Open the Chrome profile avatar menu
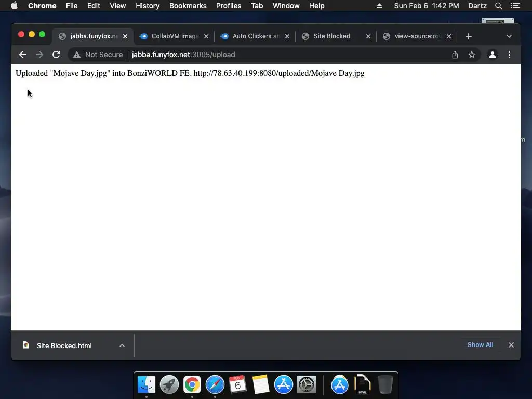 point(493,55)
